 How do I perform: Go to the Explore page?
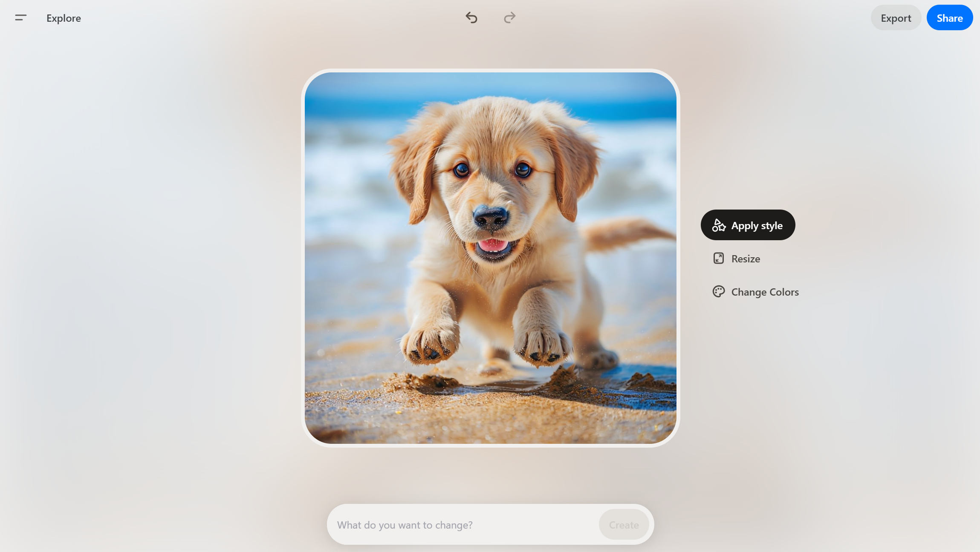pos(64,18)
